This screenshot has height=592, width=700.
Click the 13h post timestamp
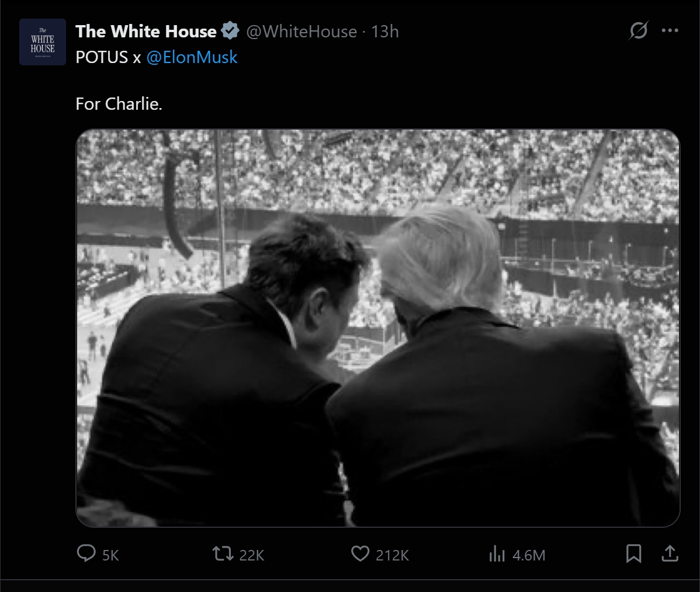[385, 31]
